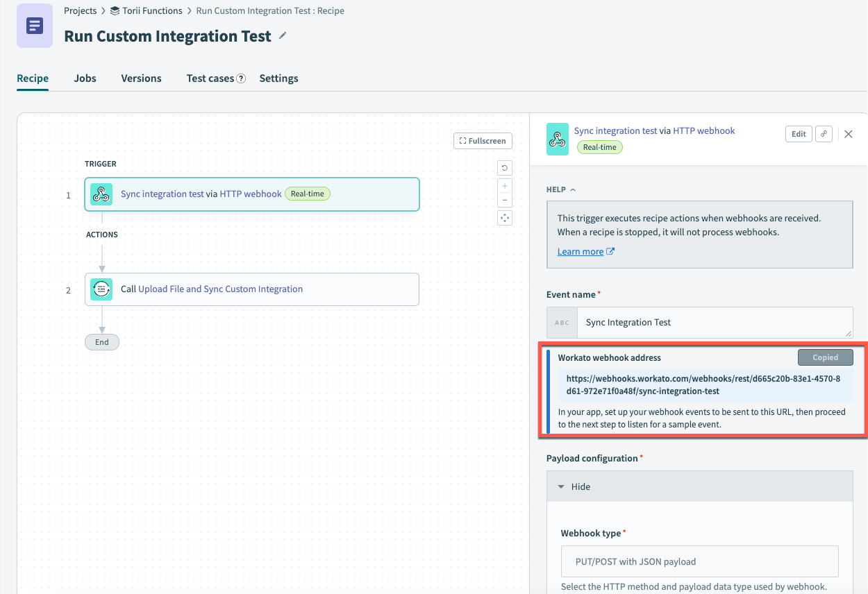Viewport: 868px width, 594px height.
Task: Open the Webhook type dropdown
Action: point(699,561)
